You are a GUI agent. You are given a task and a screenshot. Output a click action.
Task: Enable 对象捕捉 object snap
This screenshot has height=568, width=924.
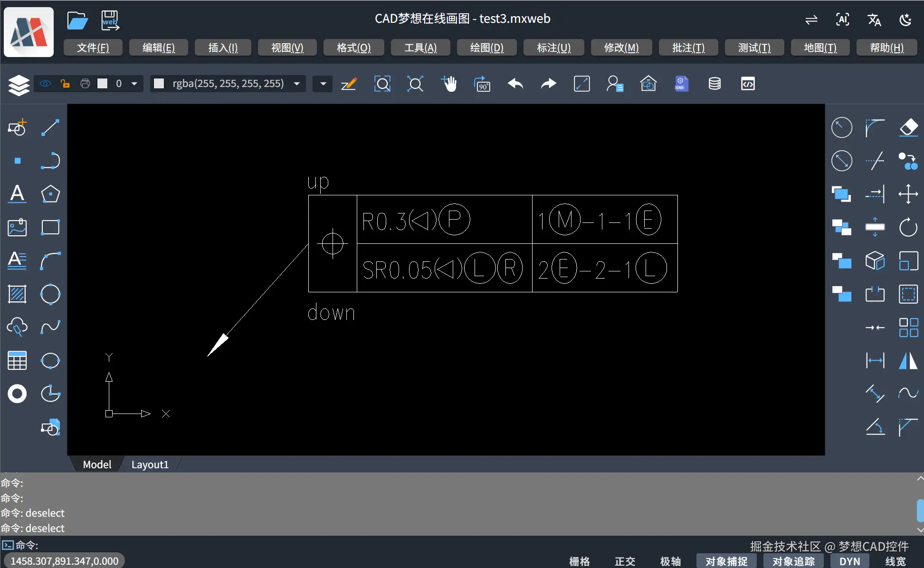(725, 561)
